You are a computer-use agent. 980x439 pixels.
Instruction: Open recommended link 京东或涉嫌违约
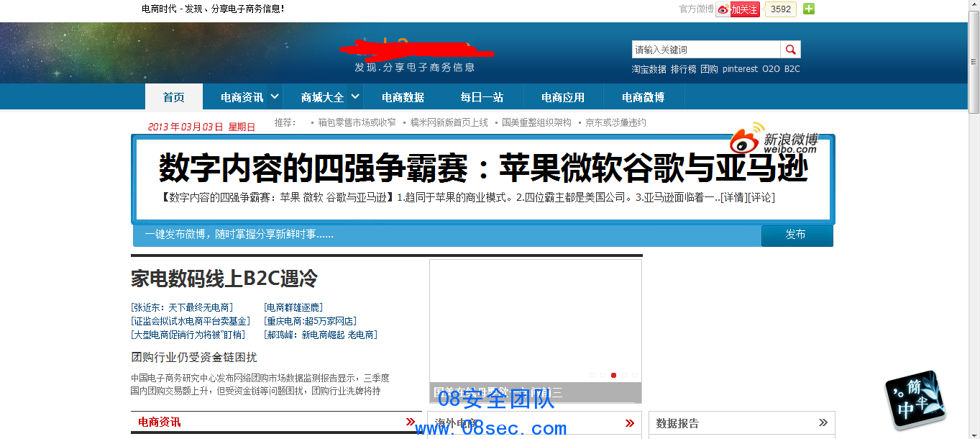point(616,123)
